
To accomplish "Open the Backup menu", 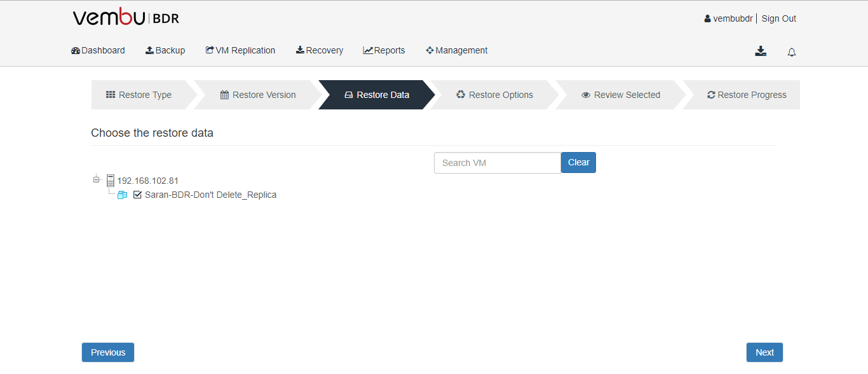I will (x=165, y=50).
